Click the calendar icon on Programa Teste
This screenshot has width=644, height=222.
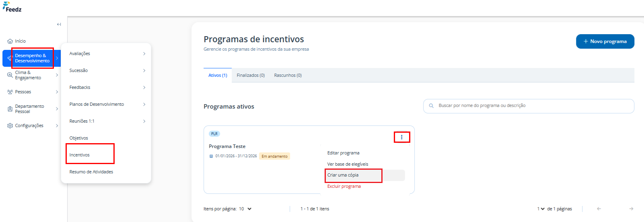(211, 156)
